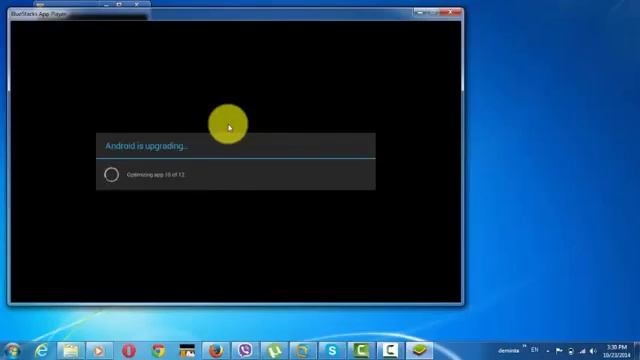
Task: Open Windows Explorer folder icon in taskbar
Action: (x=71, y=351)
